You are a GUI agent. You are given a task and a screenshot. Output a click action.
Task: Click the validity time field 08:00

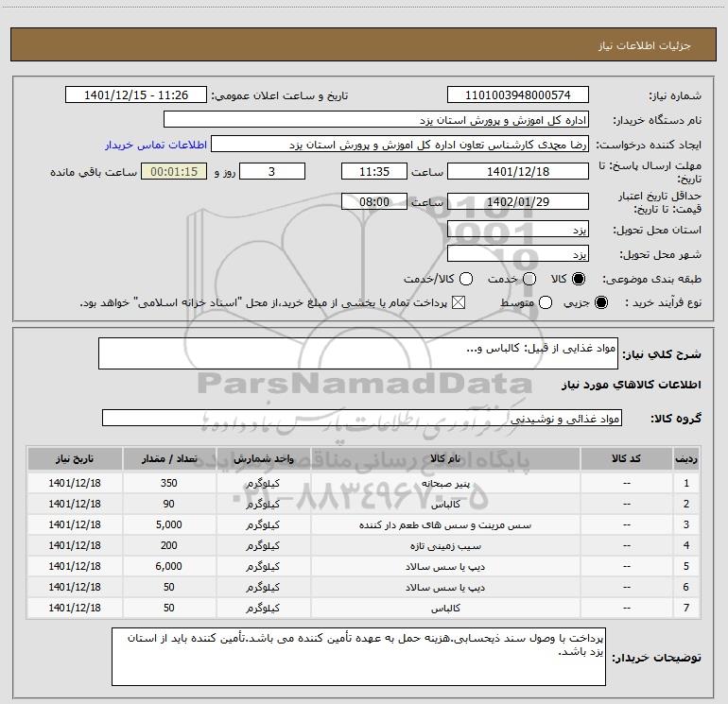point(374,201)
